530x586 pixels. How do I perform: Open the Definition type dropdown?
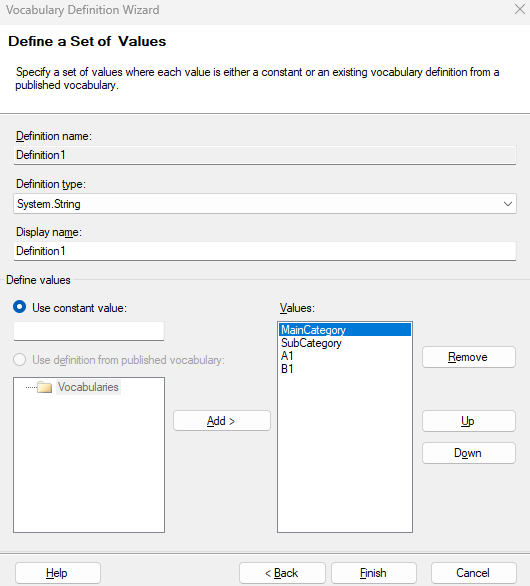pyautogui.click(x=265, y=204)
